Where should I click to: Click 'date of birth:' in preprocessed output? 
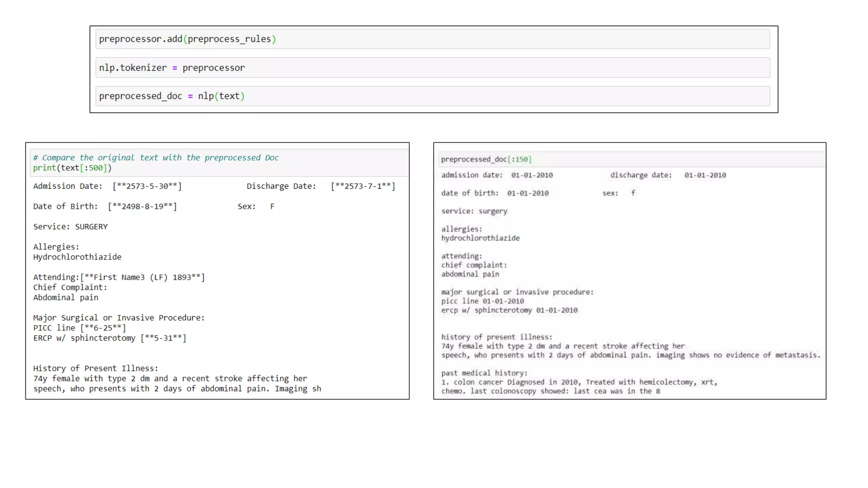pyautogui.click(x=470, y=193)
